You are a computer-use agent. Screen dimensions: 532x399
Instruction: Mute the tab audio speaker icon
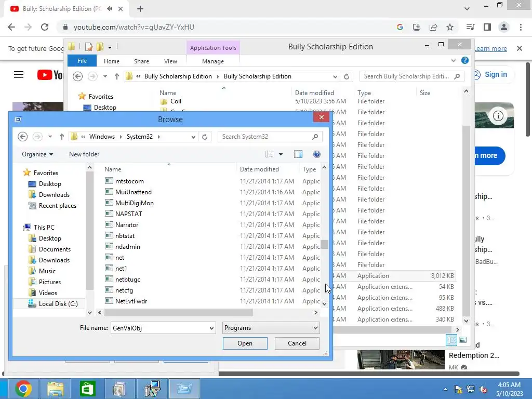tap(109, 9)
